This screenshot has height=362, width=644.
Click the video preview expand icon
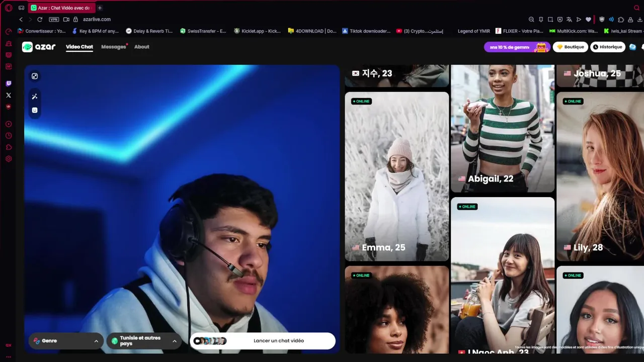(x=35, y=76)
